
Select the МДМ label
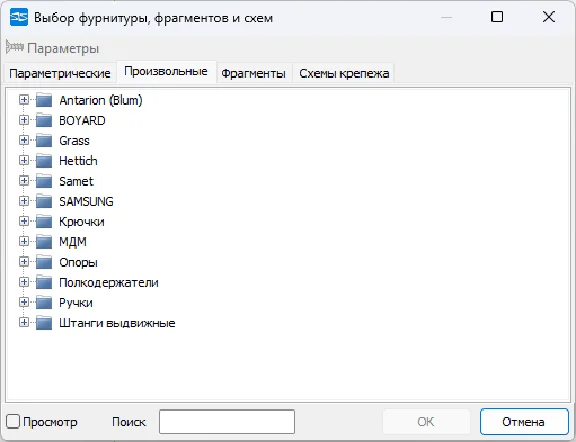coord(73,242)
